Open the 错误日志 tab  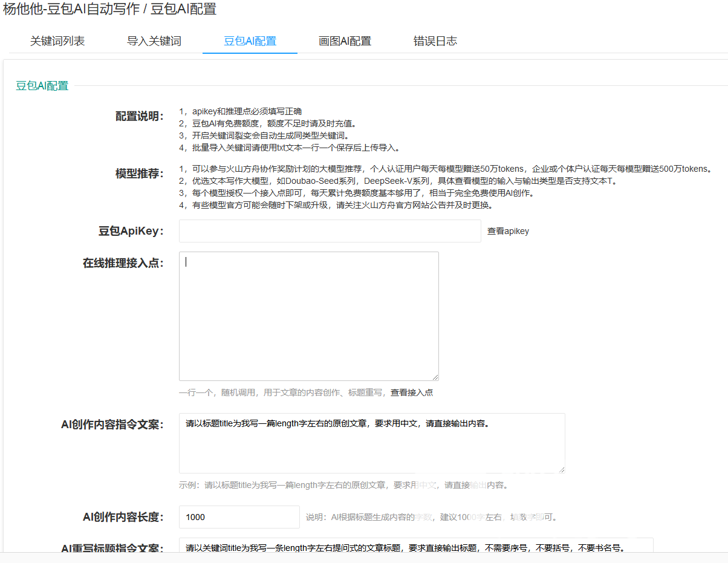[435, 41]
